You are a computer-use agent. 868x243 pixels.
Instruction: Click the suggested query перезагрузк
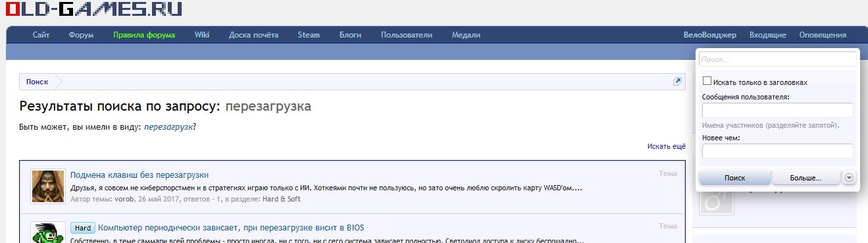pos(168,126)
